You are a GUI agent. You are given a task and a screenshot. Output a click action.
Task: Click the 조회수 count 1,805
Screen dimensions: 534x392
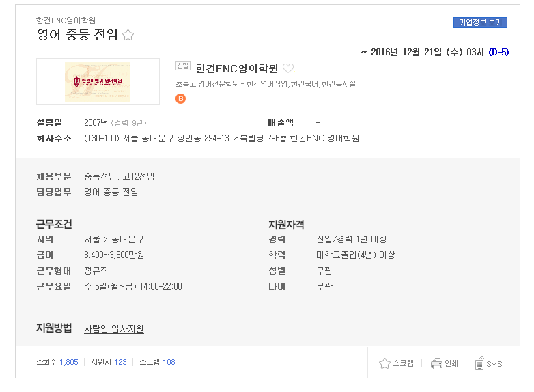pyautogui.click(x=69, y=362)
